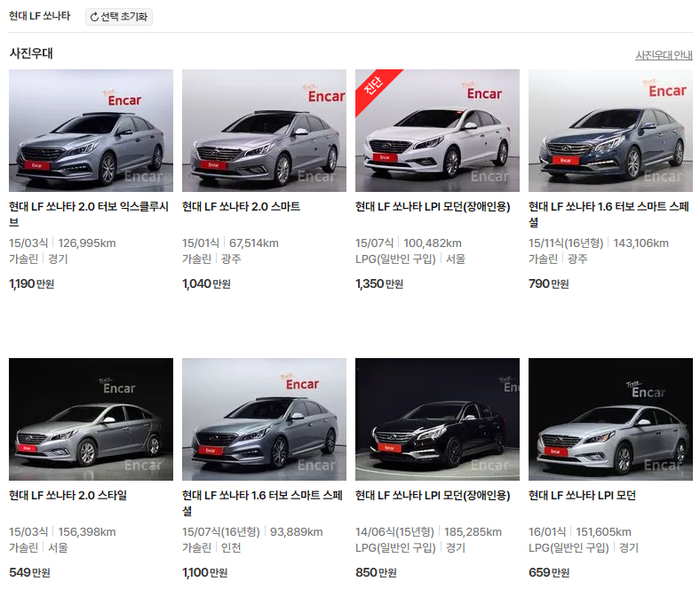Open the 2.0 스타일 car photo
Image resolution: width=700 pixels, height=598 pixels.
tap(91, 419)
